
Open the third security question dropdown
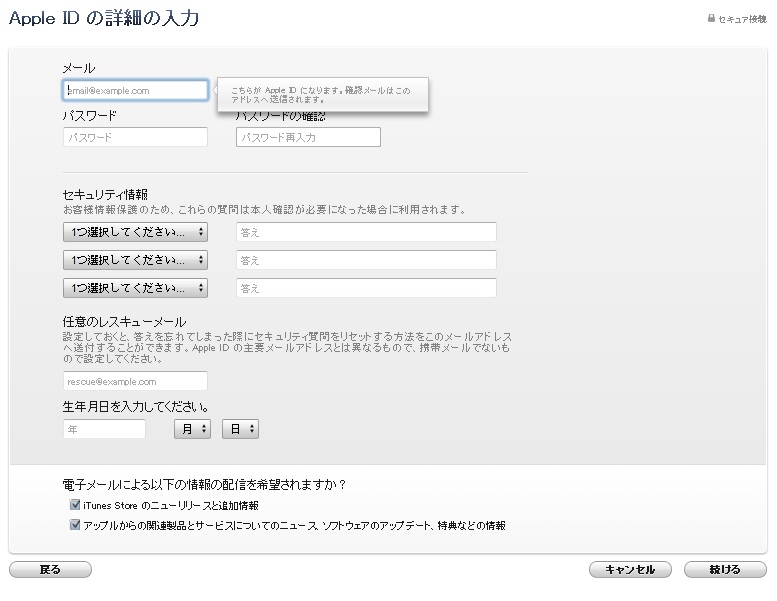pos(135,288)
